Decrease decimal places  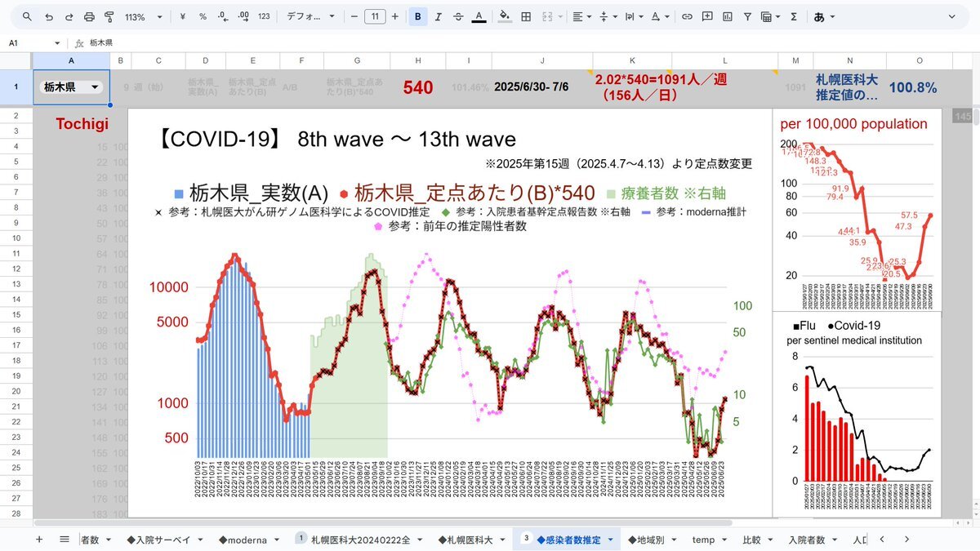click(x=223, y=16)
